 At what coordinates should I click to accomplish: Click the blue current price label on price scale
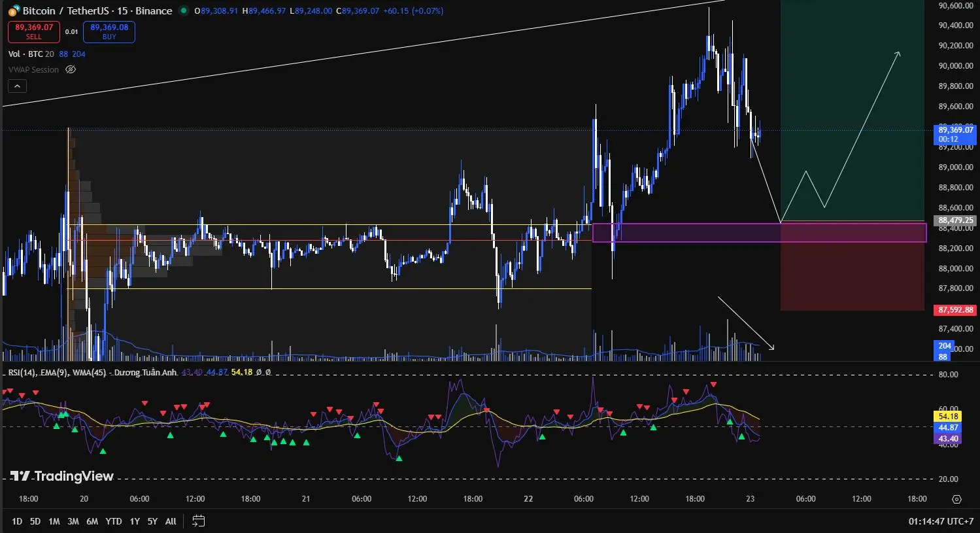(x=955, y=135)
